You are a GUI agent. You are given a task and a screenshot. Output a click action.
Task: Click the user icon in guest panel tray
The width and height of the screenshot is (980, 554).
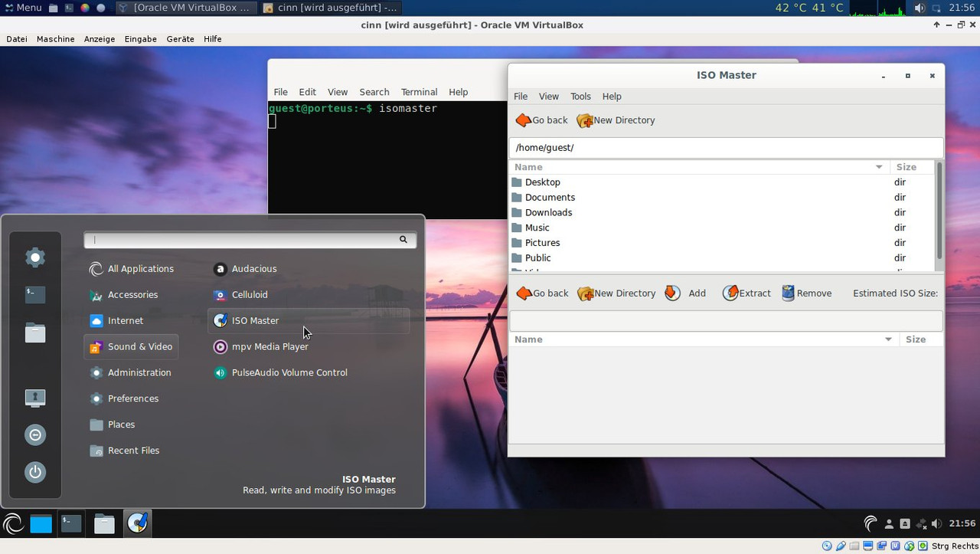point(889,524)
